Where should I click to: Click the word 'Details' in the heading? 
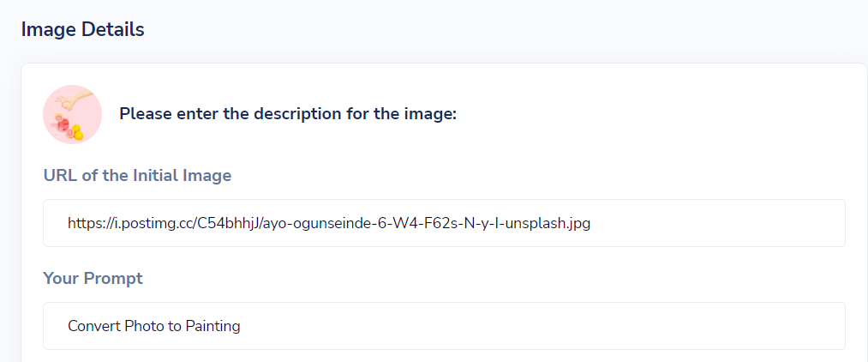(113, 29)
